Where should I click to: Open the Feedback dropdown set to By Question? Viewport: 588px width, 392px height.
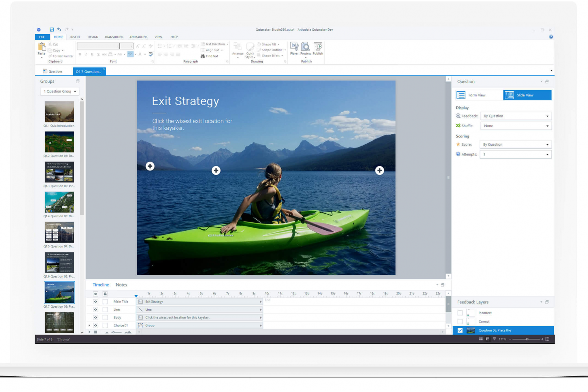coord(515,116)
